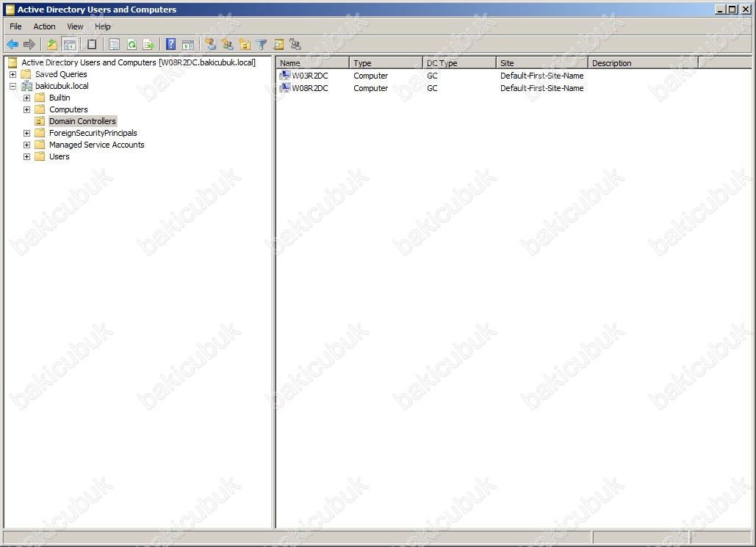This screenshot has width=756, height=547.
Task: Click Add to group toolbar icon
Action: pyautogui.click(x=295, y=44)
